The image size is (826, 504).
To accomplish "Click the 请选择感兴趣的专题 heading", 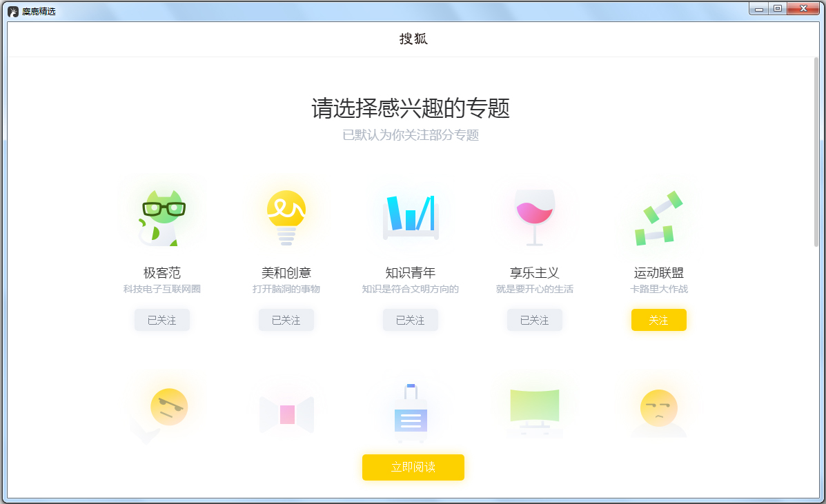I will pyautogui.click(x=411, y=108).
